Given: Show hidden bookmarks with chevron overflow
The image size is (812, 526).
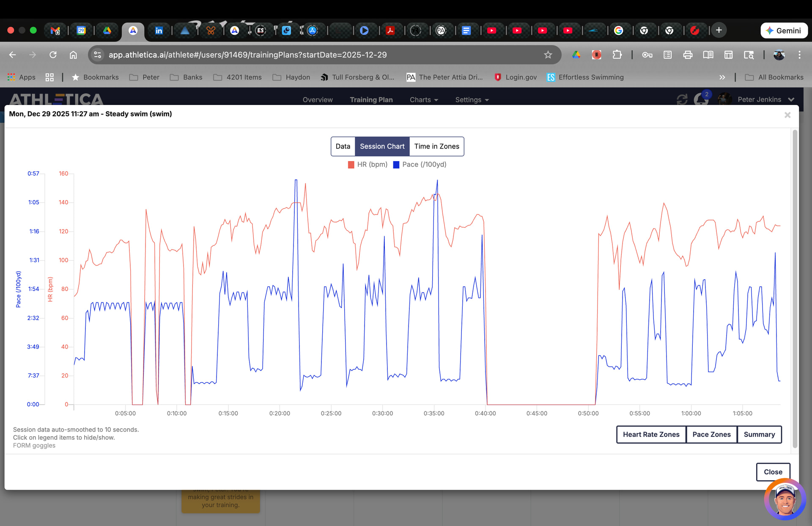Looking at the screenshot, I should coord(722,77).
